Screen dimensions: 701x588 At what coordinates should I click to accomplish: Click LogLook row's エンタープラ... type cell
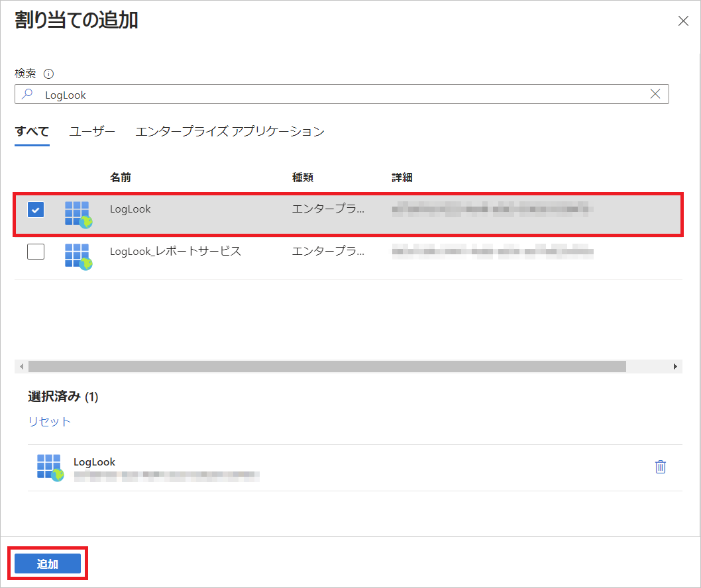coord(328,209)
